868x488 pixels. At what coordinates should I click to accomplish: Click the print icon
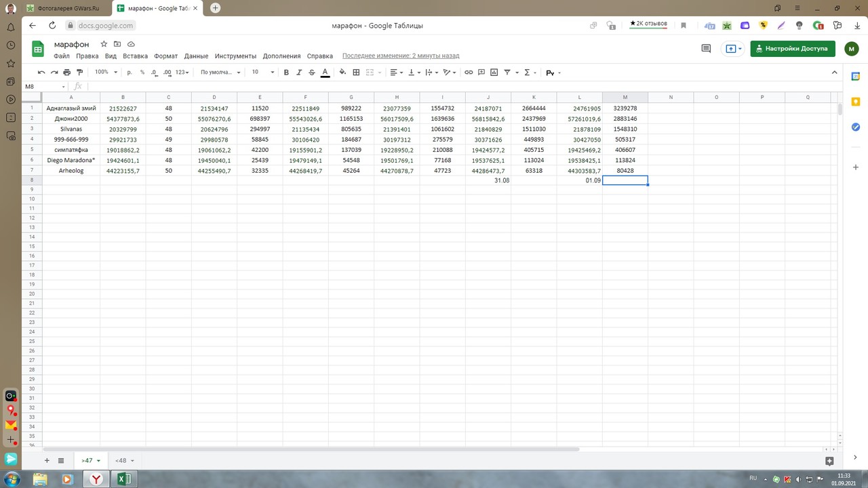point(66,72)
